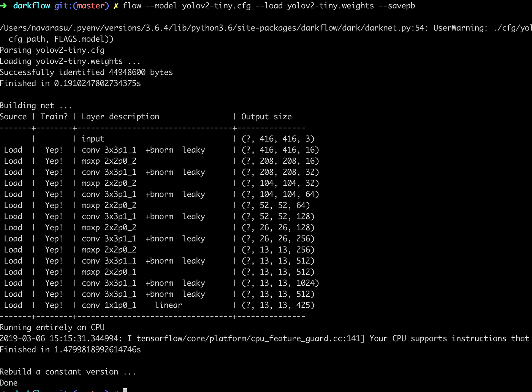Select the --savepb flag text
Viewport: 532px width, 392px height.
pyautogui.click(x=397, y=6)
